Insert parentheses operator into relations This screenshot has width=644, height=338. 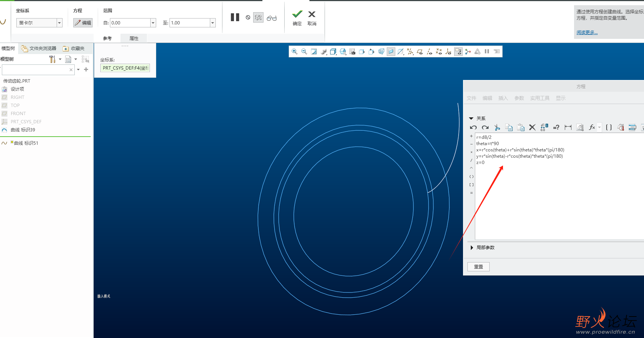(x=471, y=177)
